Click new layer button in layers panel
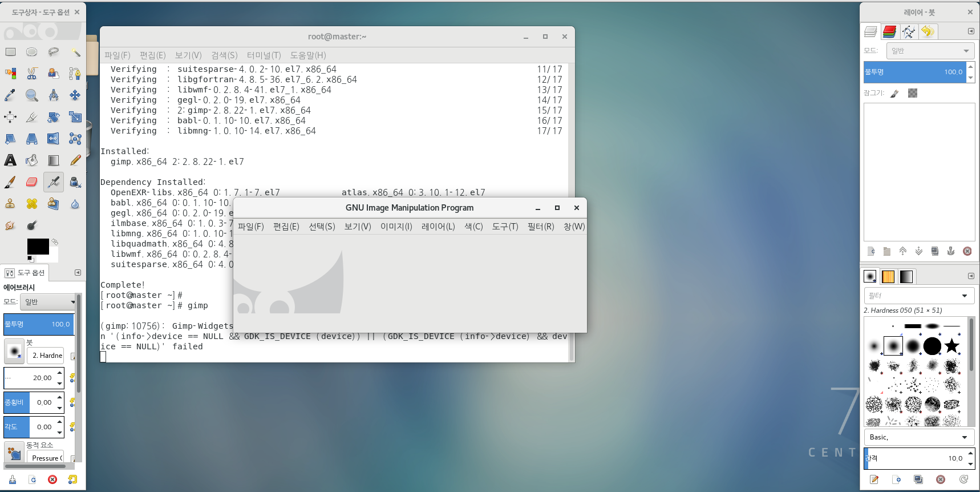Image resolution: width=980 pixels, height=492 pixels. pos(871,251)
